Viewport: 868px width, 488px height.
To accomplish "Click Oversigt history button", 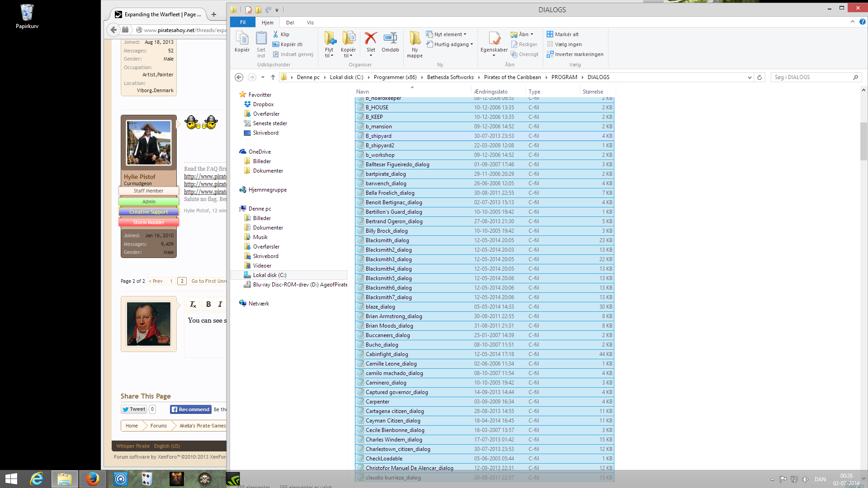I will (x=524, y=54).
